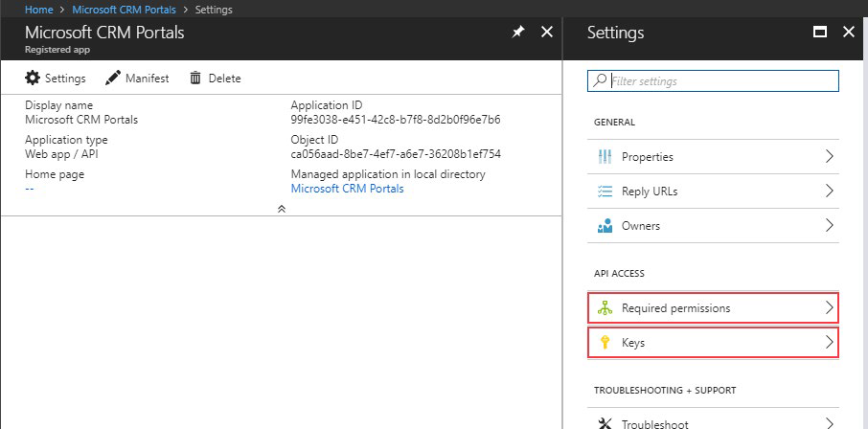
Task: Open Microsoft CRM Portals breadcrumb link
Action: pos(124,10)
